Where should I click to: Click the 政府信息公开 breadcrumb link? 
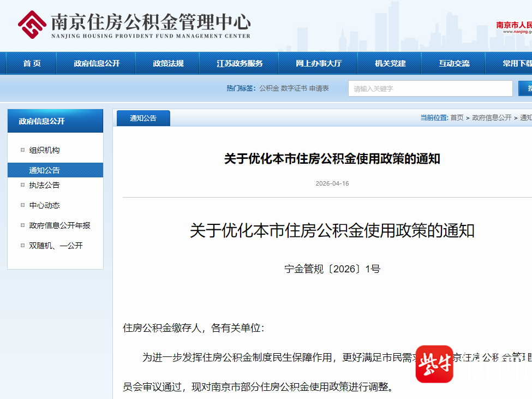pyautogui.click(x=492, y=118)
